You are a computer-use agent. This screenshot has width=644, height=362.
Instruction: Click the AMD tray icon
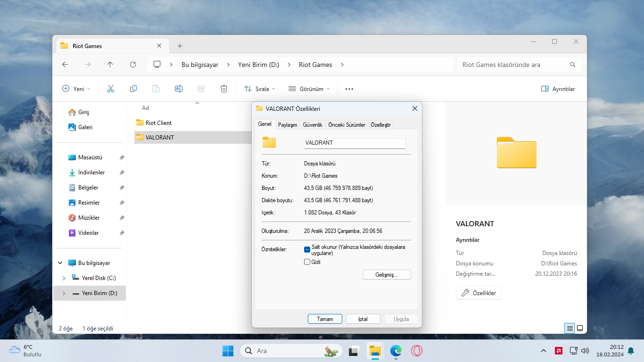coord(559,351)
